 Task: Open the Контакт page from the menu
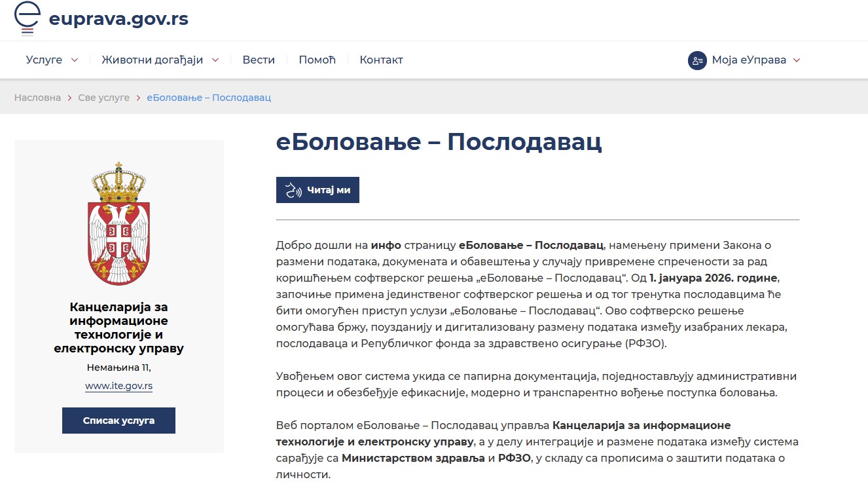point(381,60)
